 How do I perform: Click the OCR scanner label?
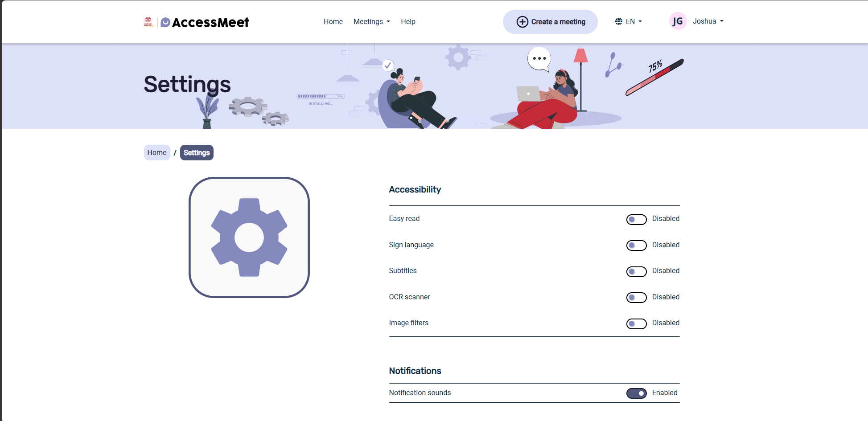(409, 297)
